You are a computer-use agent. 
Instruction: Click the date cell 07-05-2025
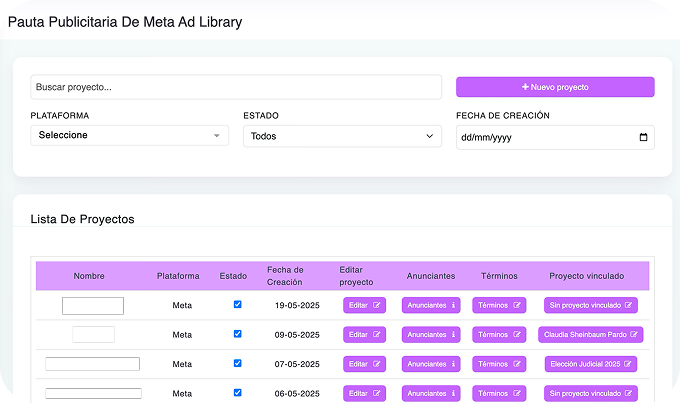(x=297, y=364)
